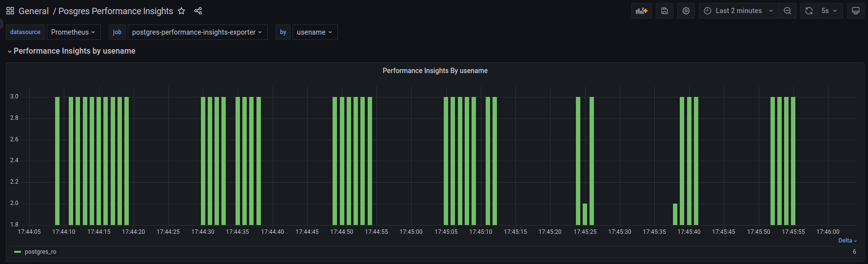Open the Prometheus datasource dropdown
The height and width of the screenshot is (264, 868).
tap(74, 32)
